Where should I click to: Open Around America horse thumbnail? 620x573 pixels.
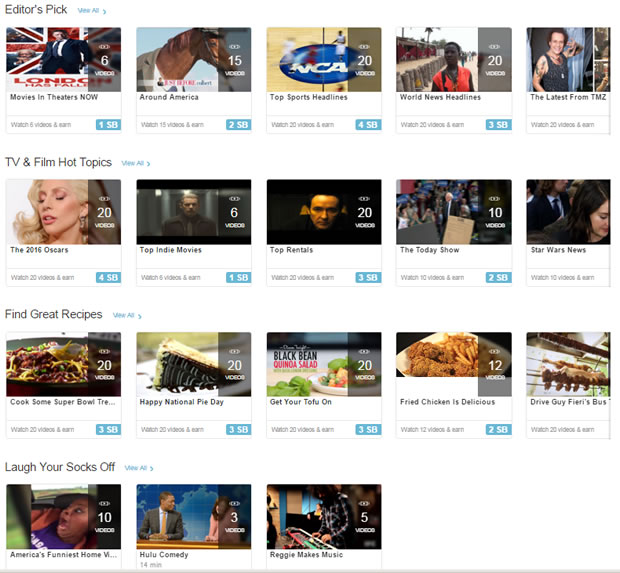[194, 59]
